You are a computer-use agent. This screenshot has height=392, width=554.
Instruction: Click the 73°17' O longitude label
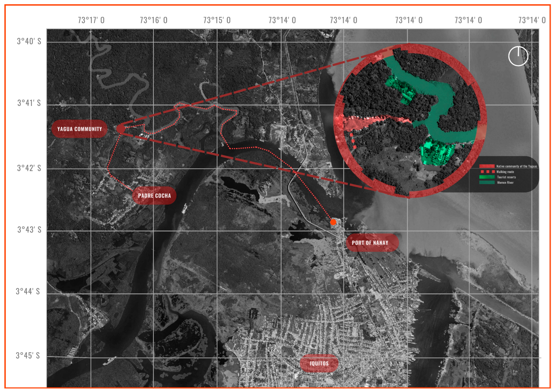(x=91, y=20)
